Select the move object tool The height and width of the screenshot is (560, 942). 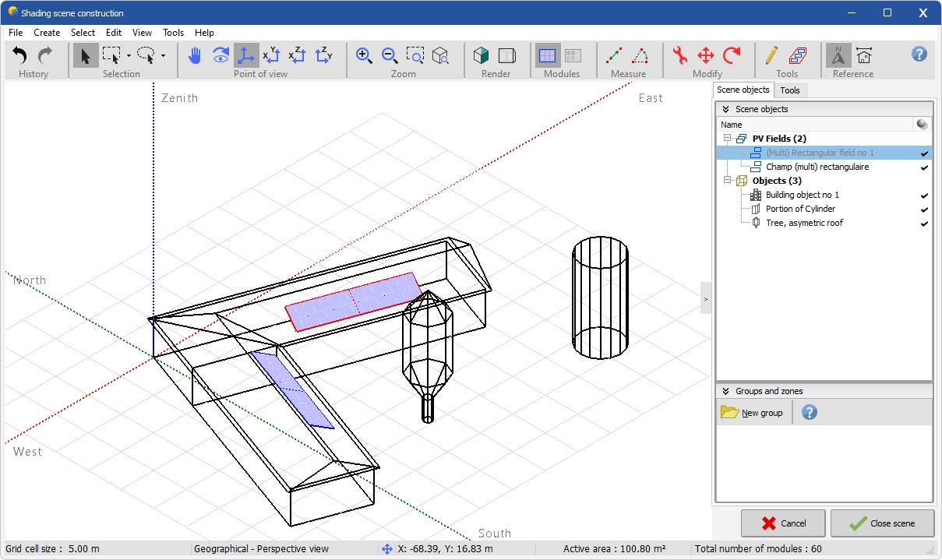point(706,55)
